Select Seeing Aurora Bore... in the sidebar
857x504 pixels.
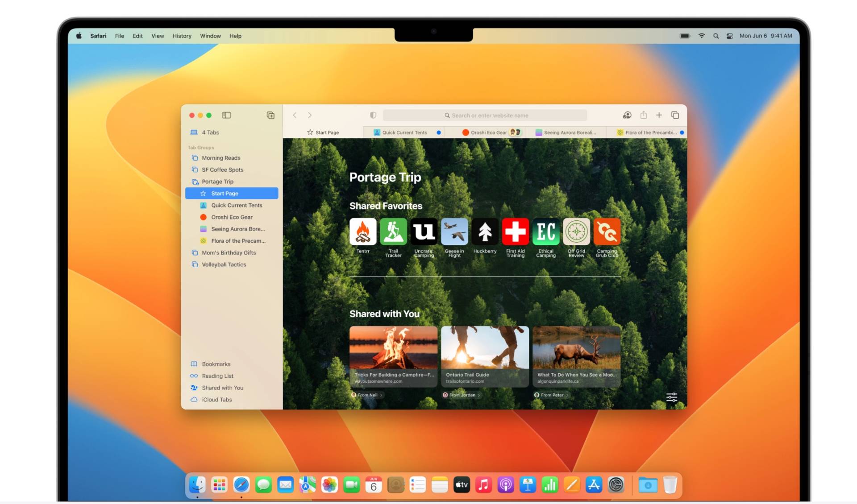[x=232, y=229]
